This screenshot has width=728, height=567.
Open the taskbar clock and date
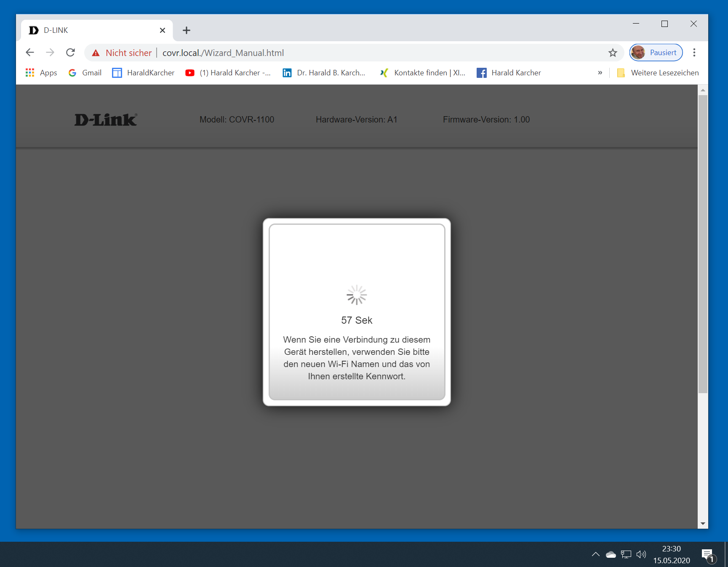coord(672,554)
